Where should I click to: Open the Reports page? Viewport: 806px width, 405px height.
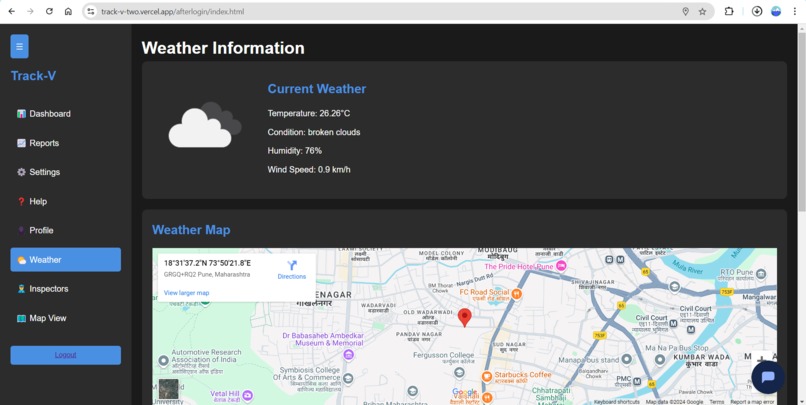[x=66, y=143]
